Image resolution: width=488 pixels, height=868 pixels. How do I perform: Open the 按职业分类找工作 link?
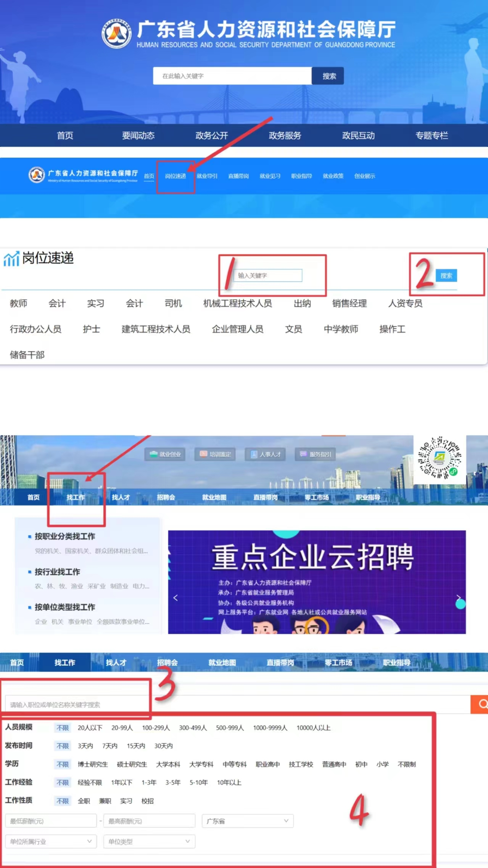[x=65, y=536]
